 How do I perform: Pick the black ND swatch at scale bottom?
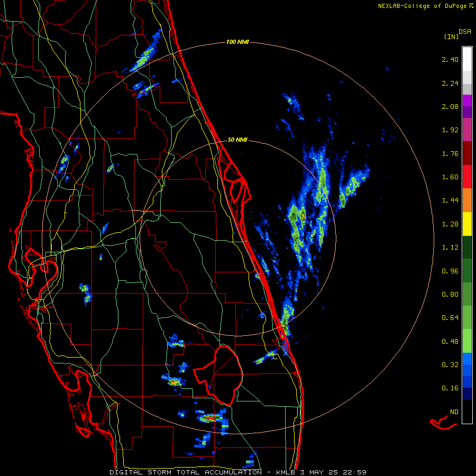pyautogui.click(x=467, y=411)
